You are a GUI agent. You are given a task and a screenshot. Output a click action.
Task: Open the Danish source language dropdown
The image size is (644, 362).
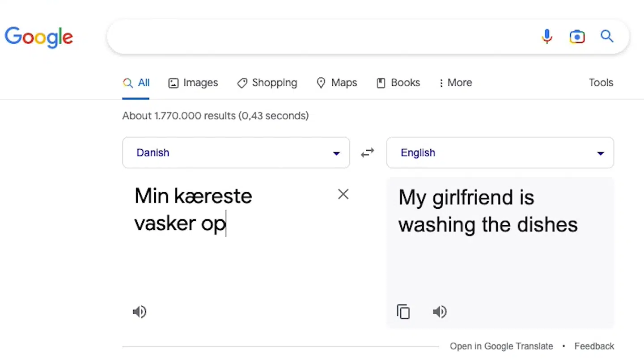tap(236, 153)
